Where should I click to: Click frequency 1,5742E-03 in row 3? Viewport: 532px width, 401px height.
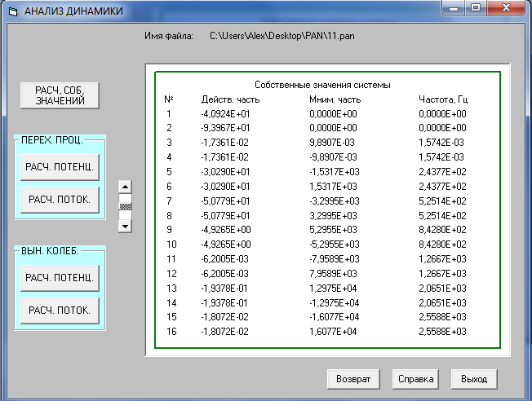tap(441, 143)
